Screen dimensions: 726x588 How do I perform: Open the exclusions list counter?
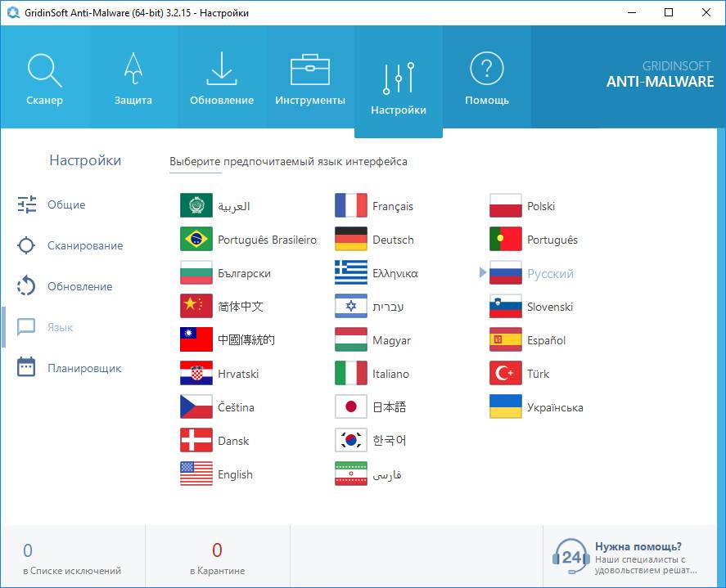click(x=72, y=557)
